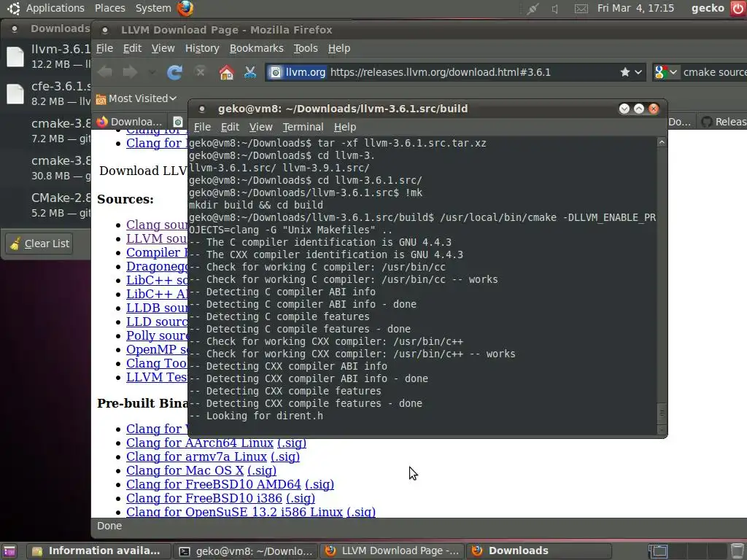This screenshot has width=747, height=560.
Task: Open Clang for FreeBSD10 i386 link
Action: [204, 498]
